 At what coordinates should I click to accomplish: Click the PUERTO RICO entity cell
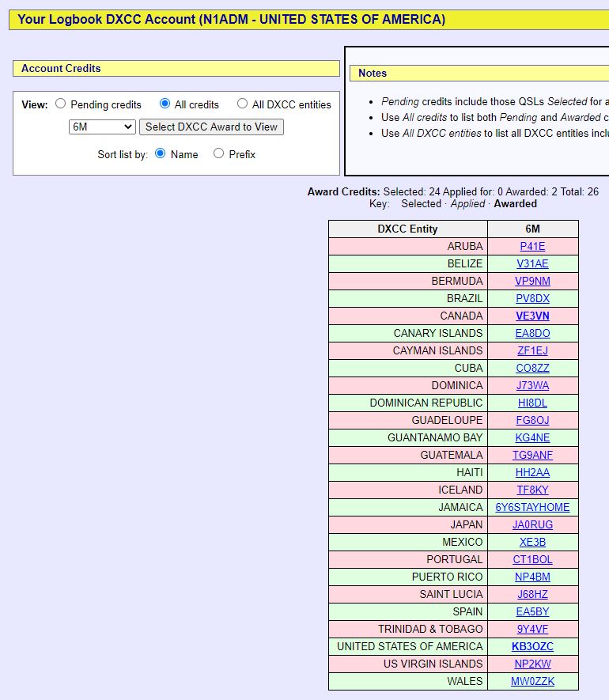pos(407,577)
